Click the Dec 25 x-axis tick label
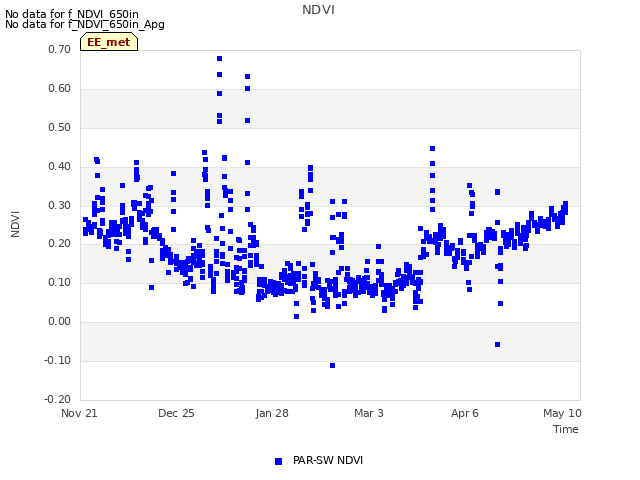Viewport: 640px width, 480px height. tap(176, 413)
